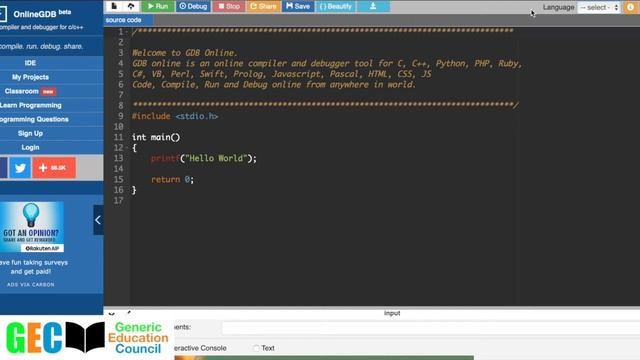Beautify the code formatting

[x=336, y=6]
